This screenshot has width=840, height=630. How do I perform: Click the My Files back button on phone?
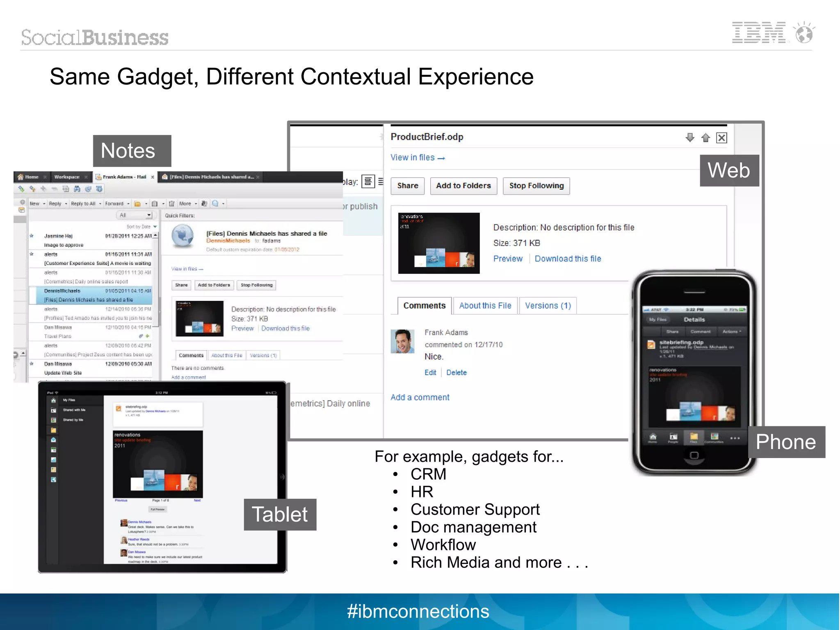[657, 319]
